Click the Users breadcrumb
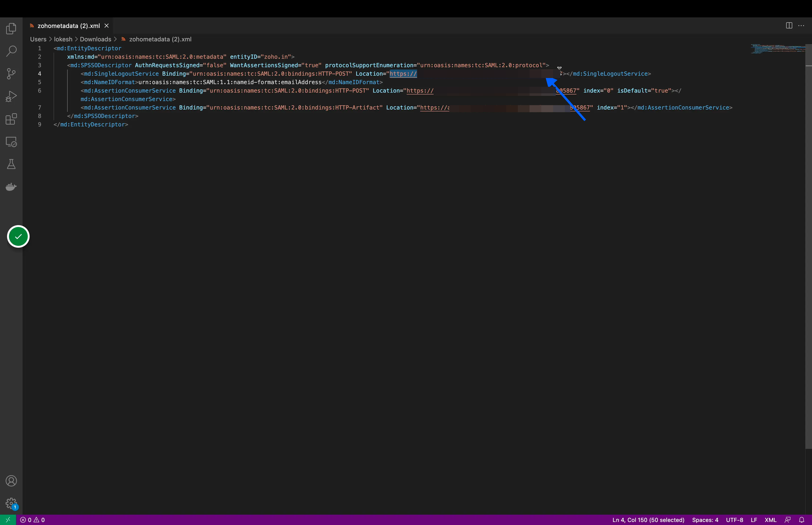The width and height of the screenshot is (812, 525). click(x=38, y=39)
